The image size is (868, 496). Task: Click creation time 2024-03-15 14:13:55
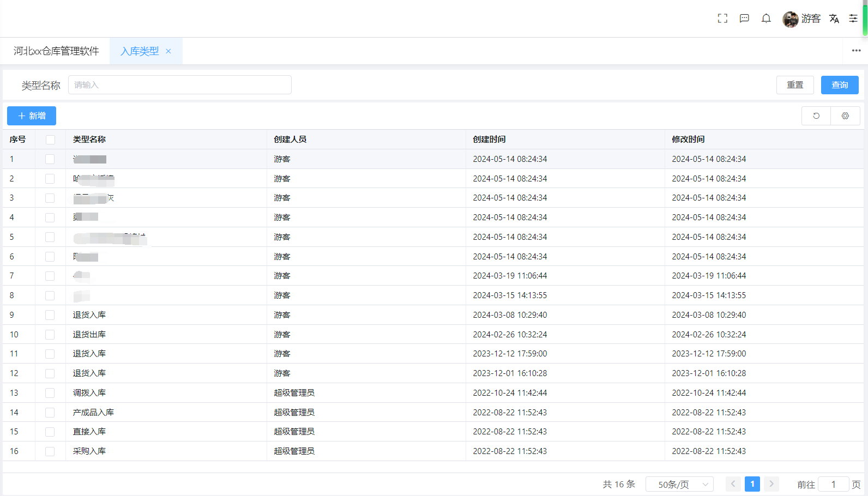(510, 295)
